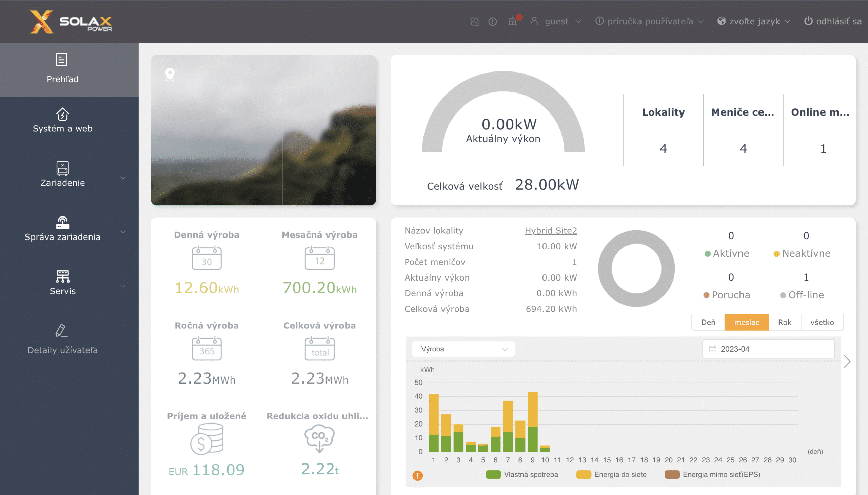Image resolution: width=868 pixels, height=495 pixels.
Task: Click the orange warning icon below chart
Action: pos(418,475)
